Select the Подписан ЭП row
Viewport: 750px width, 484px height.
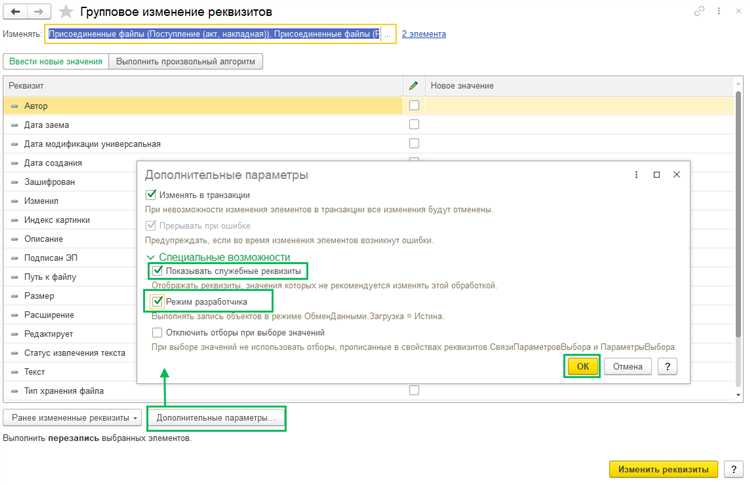click(71, 258)
